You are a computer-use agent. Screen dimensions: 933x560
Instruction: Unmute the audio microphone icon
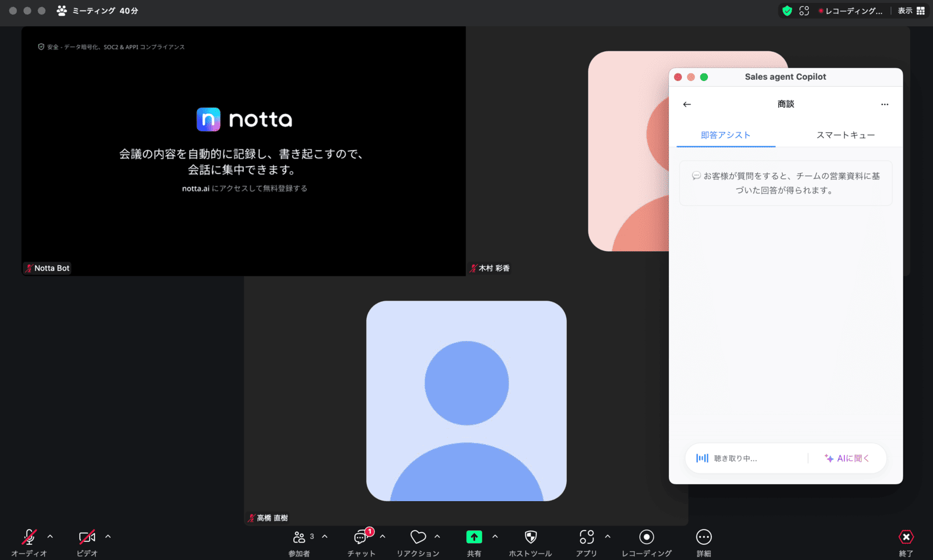click(x=29, y=537)
